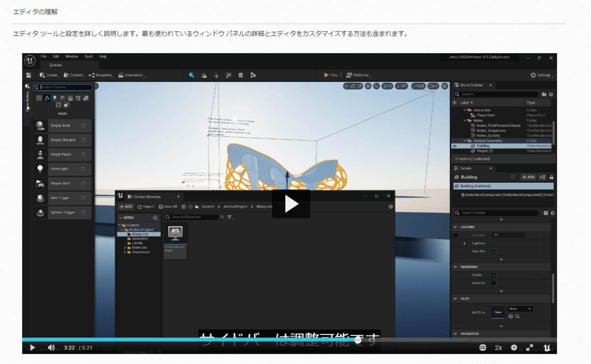Collapse the LIGHTING section in Details
The height and width of the screenshot is (364, 591).
coord(456,227)
